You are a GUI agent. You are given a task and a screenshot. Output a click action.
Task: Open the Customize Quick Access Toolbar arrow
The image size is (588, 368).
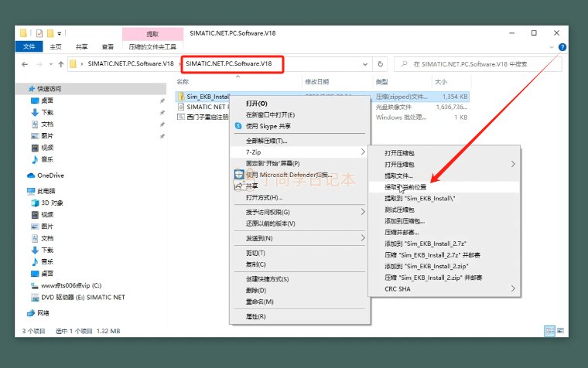click(x=60, y=34)
